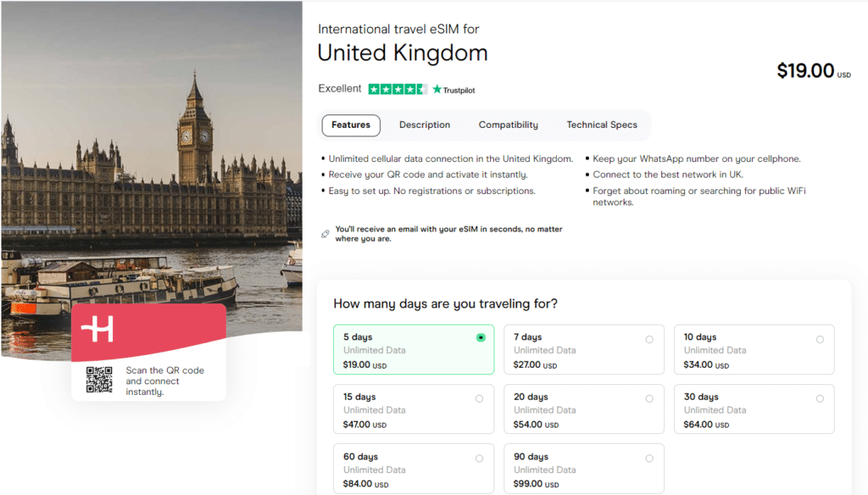868x495 pixels.
Task: Open the Compatibility tab
Action: tap(508, 125)
